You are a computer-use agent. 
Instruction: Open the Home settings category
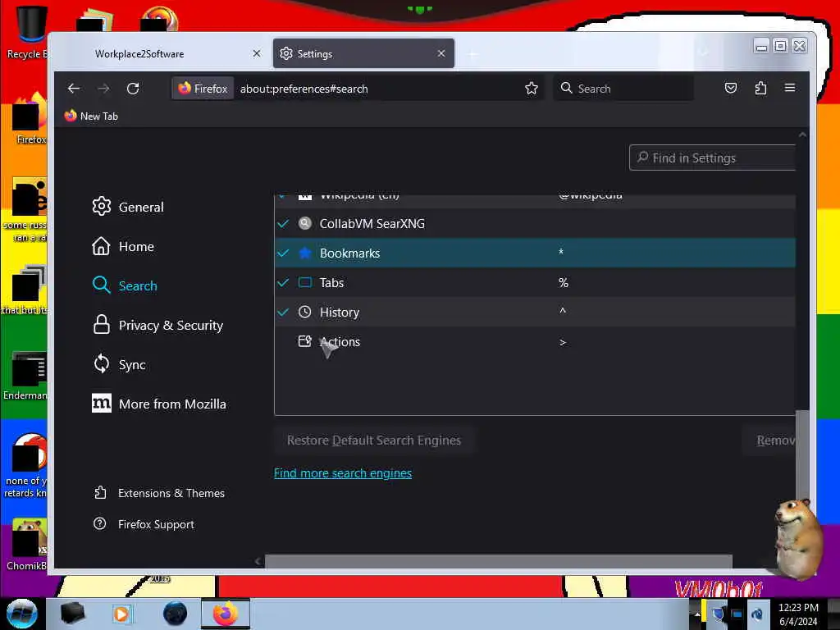tap(123, 246)
